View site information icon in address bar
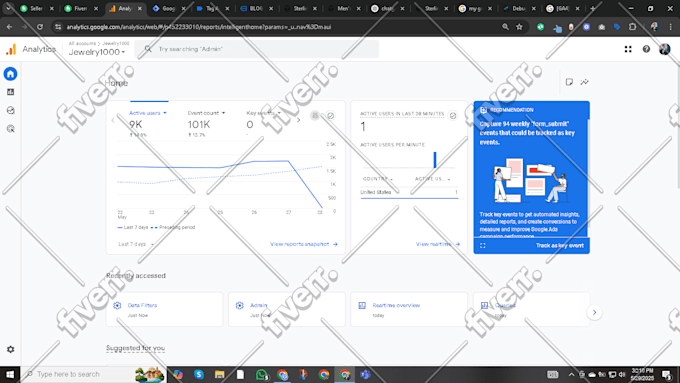The height and width of the screenshot is (383, 680). point(58,27)
